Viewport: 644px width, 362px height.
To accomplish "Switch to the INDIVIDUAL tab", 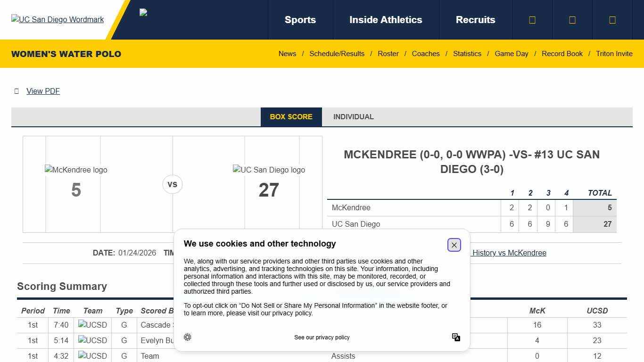I will point(353,116).
